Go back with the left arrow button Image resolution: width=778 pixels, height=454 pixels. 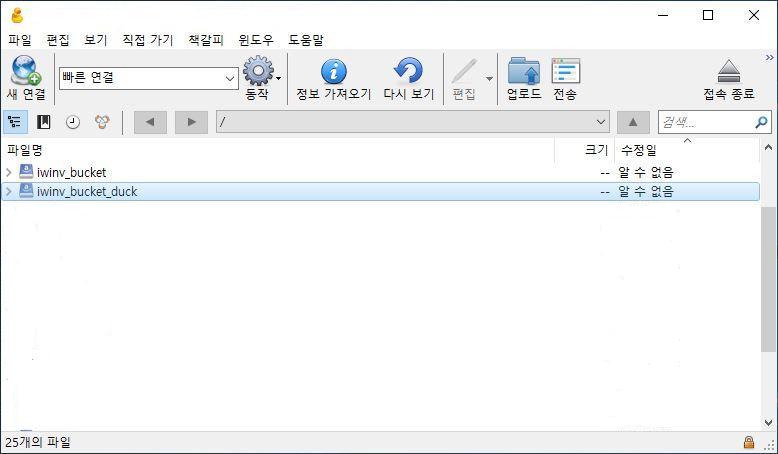[150, 122]
